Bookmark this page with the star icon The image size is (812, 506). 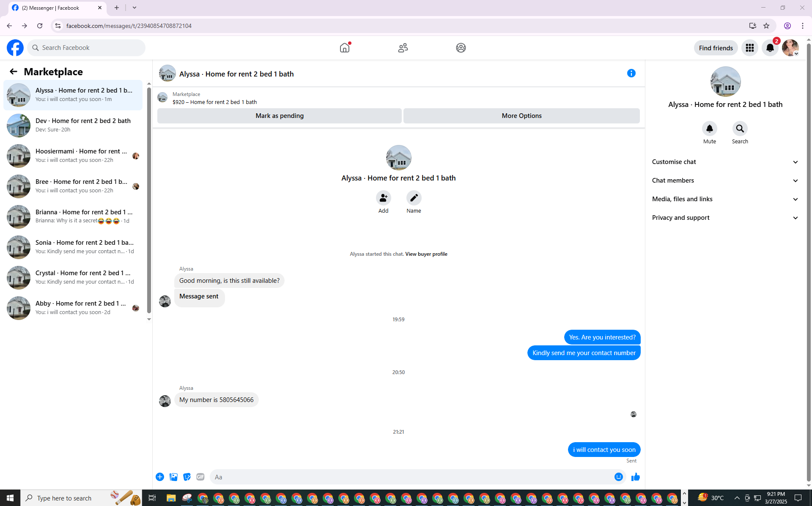pyautogui.click(x=766, y=26)
